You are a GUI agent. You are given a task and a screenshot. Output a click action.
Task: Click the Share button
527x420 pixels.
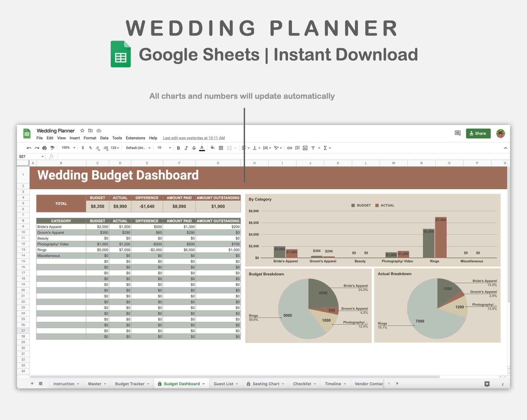click(x=478, y=133)
